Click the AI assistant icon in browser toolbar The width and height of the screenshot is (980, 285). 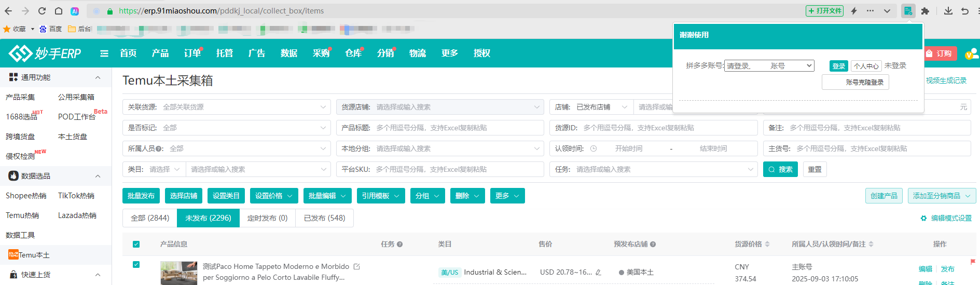pos(75,11)
